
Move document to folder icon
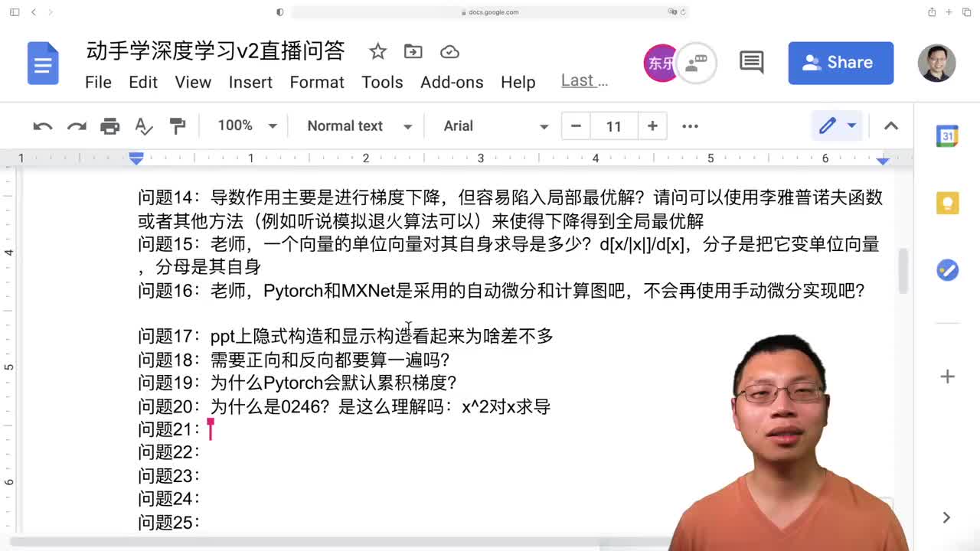click(x=413, y=51)
